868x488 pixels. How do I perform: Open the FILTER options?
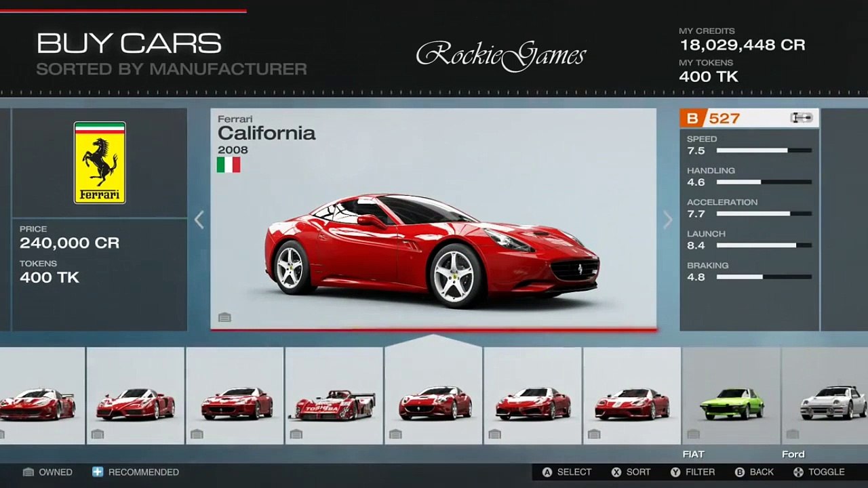[x=701, y=472]
